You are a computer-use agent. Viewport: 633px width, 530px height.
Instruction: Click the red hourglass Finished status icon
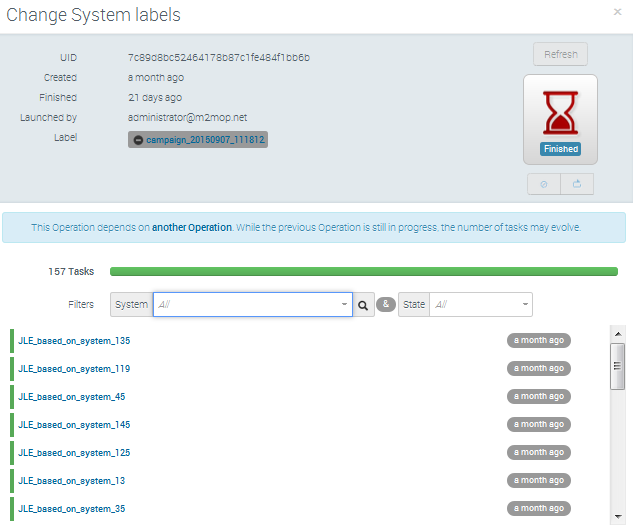pyautogui.click(x=560, y=112)
